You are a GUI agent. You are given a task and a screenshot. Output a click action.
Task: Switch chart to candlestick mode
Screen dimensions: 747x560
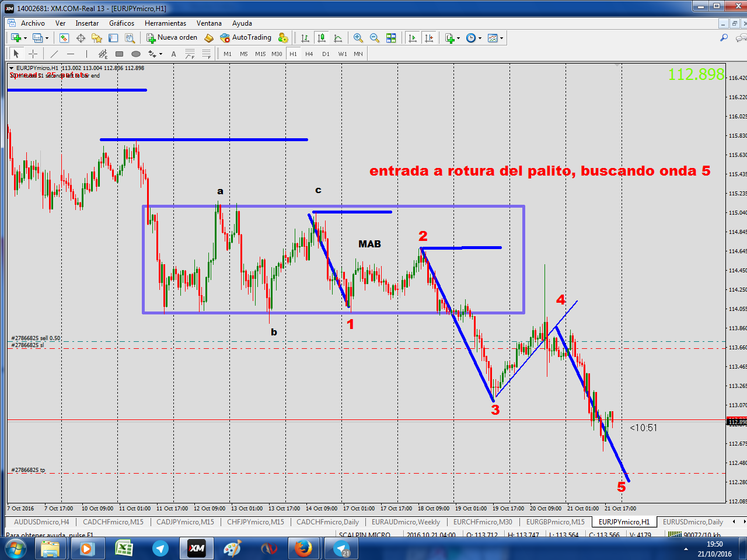[x=321, y=38]
